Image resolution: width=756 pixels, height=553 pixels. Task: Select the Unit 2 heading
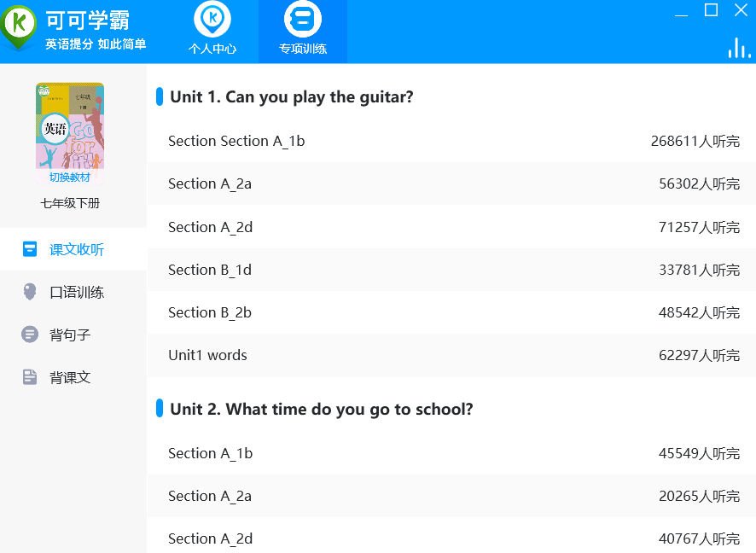[321, 409]
